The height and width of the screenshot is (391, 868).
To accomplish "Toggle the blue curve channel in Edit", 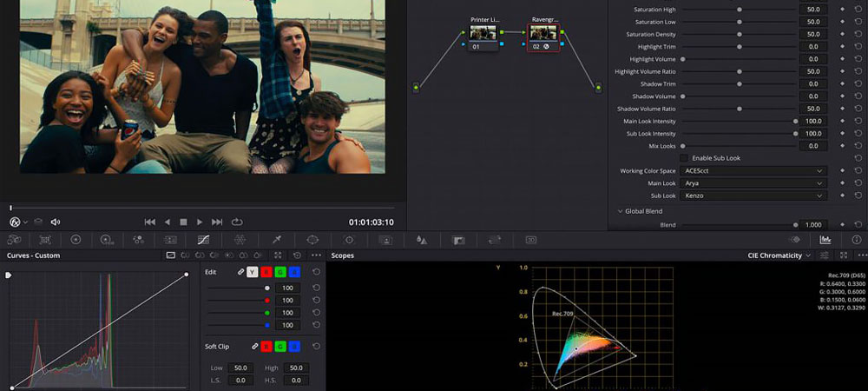I will (x=296, y=272).
